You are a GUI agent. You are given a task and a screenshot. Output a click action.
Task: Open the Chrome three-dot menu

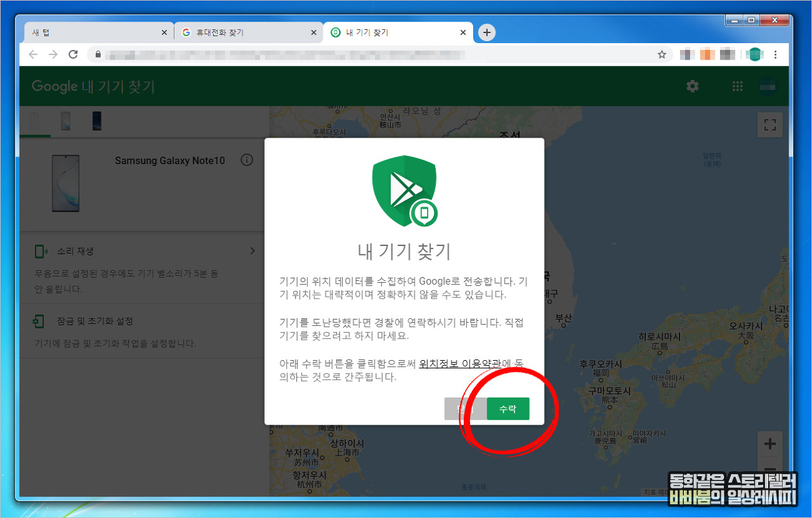775,55
